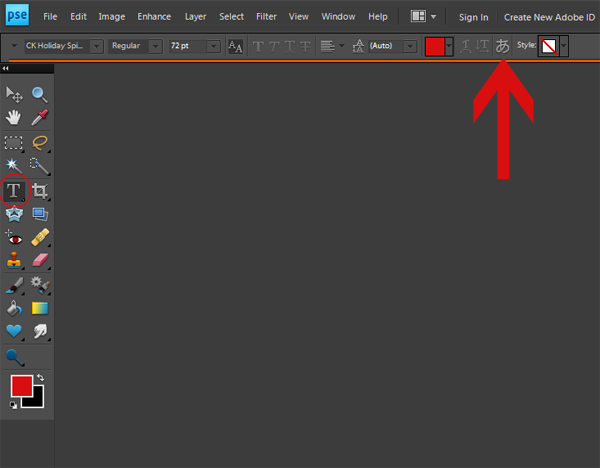The height and width of the screenshot is (468, 600).
Task: Select the Clone Stamp tool
Action: [14, 261]
